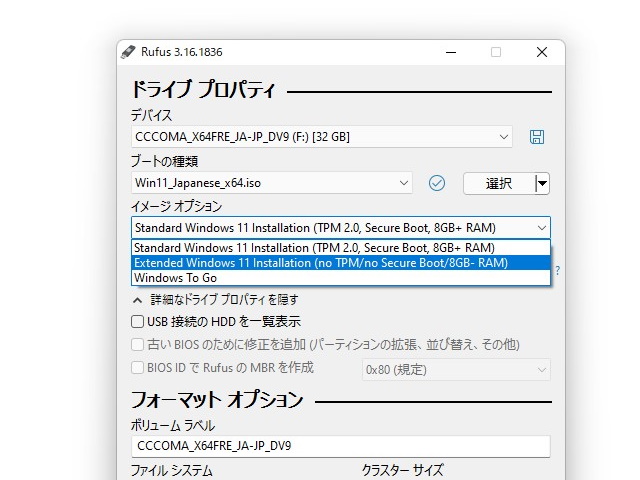Image resolution: width=640 pixels, height=480 pixels.
Task: Click the help question mark at right edge
Action: pyautogui.click(x=557, y=271)
